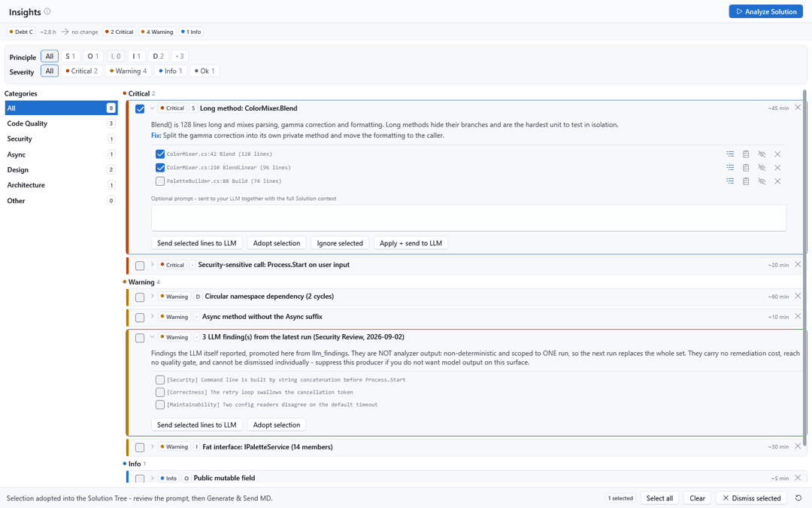812x508 pixels.
Task: Click the refresh icon in the bottom bar
Action: 798,498
